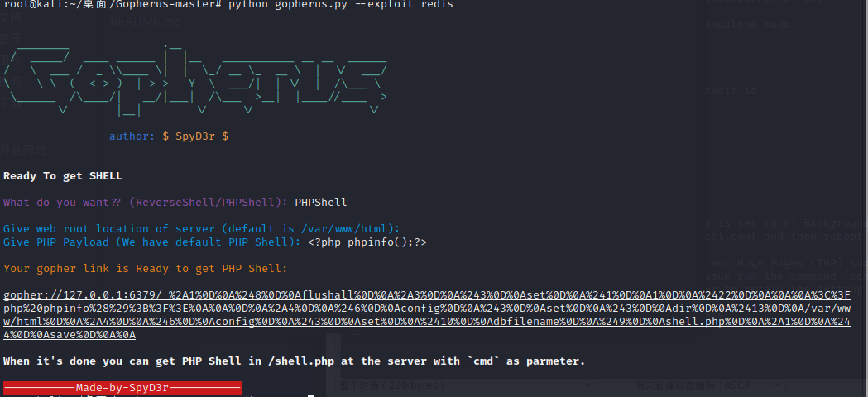Click the gopher://127.0.0.1:6379 payload link
This screenshot has width=868, height=397.
427,315
